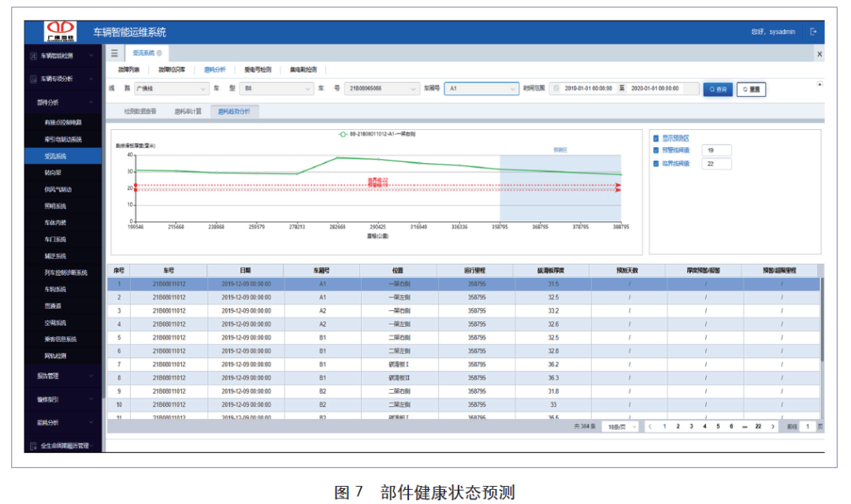Click the hamburger menu collapse icon
Image resolution: width=851 pixels, height=504 pixels.
[115, 54]
